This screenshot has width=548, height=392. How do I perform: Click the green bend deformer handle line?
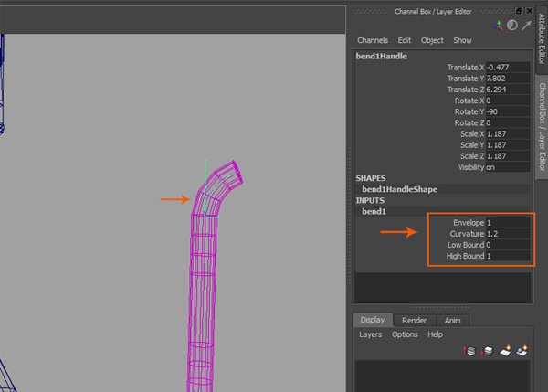pyautogui.click(x=205, y=172)
